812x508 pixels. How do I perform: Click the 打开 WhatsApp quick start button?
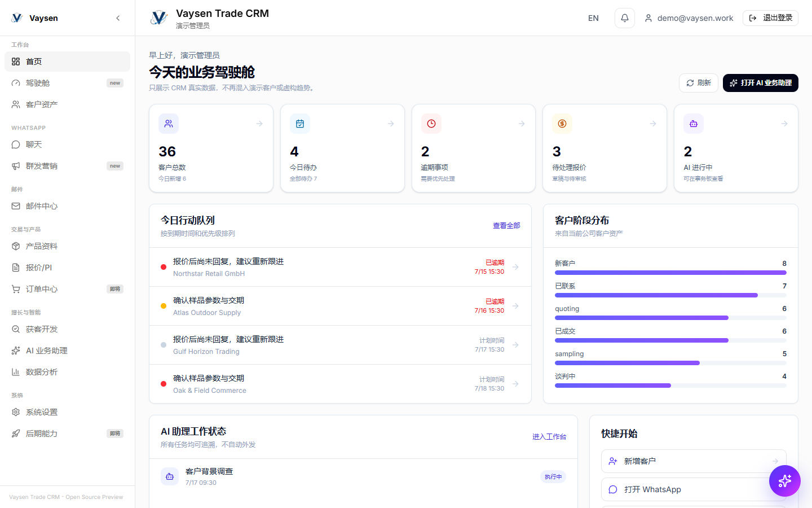coord(694,489)
